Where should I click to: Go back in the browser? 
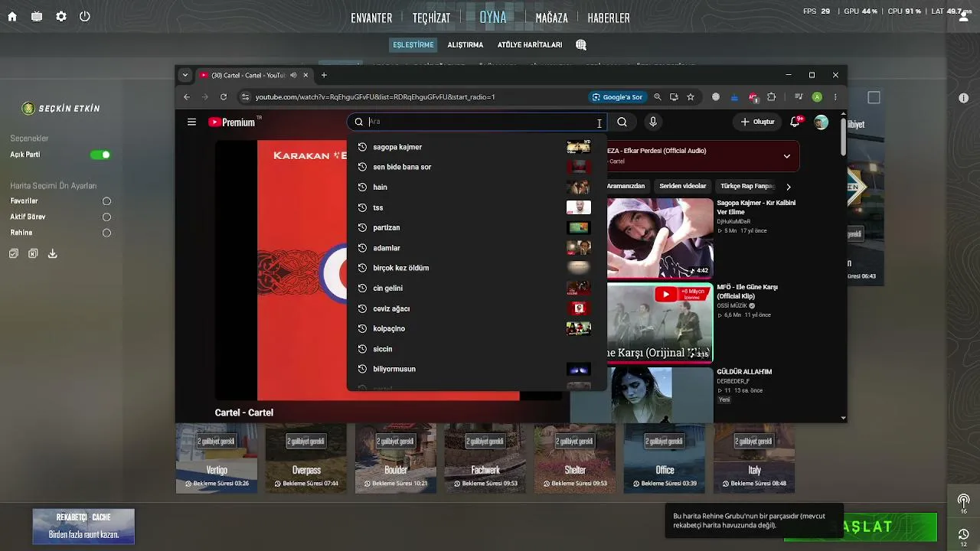[187, 97]
